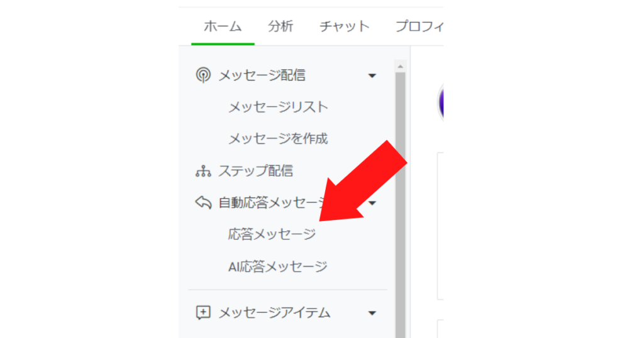Open AI応答メッセージ

277,266
